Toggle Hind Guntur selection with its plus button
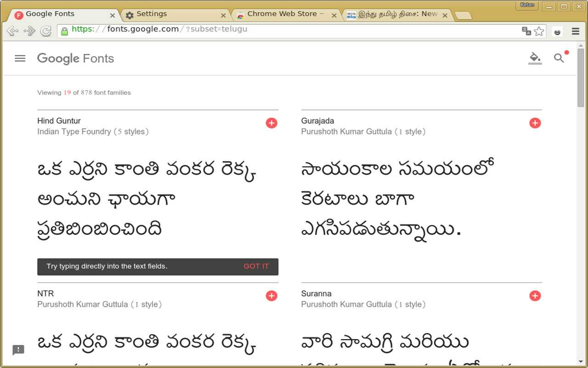 (x=271, y=123)
